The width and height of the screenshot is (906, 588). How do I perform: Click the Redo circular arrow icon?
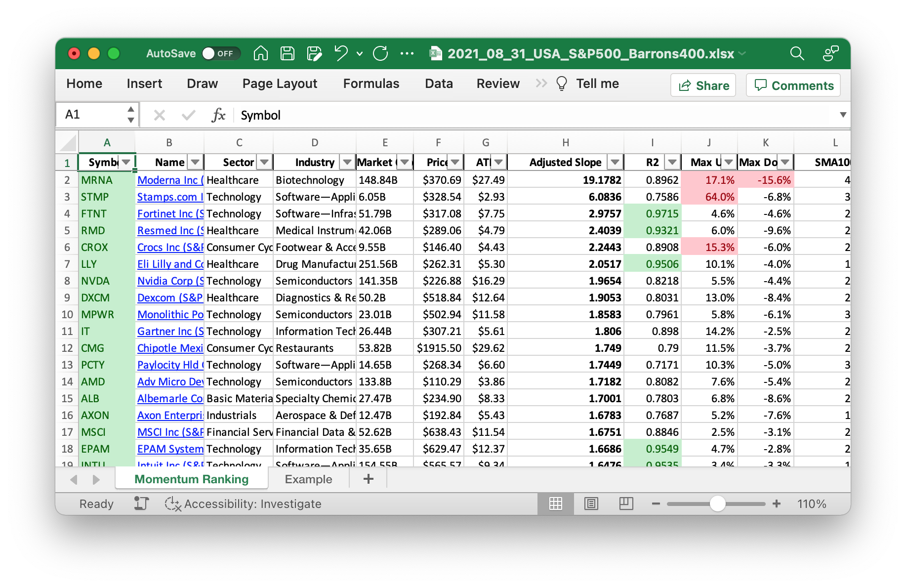380,53
